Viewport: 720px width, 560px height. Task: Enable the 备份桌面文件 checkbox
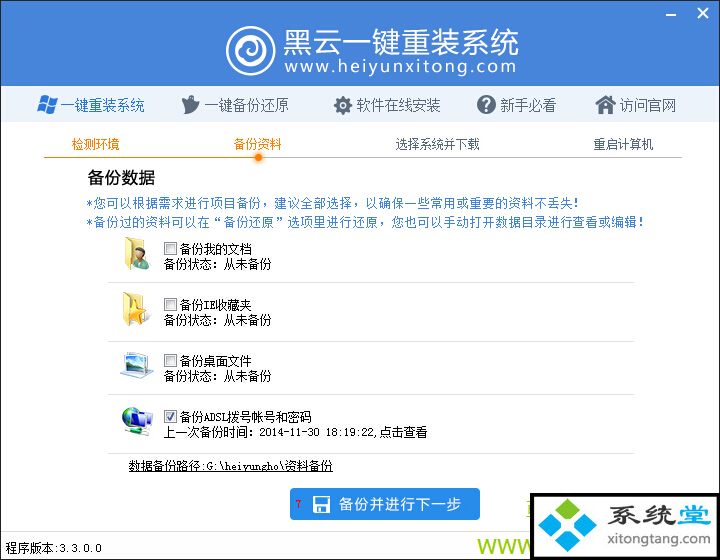click(x=170, y=360)
